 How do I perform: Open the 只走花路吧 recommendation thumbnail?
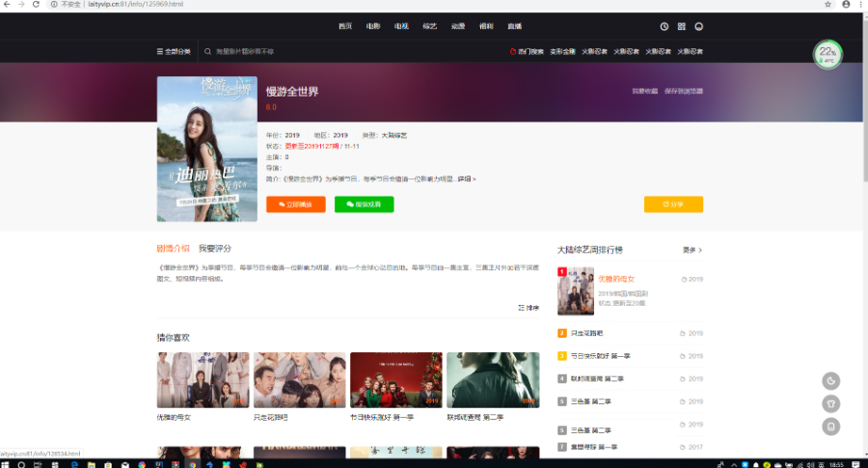299,380
